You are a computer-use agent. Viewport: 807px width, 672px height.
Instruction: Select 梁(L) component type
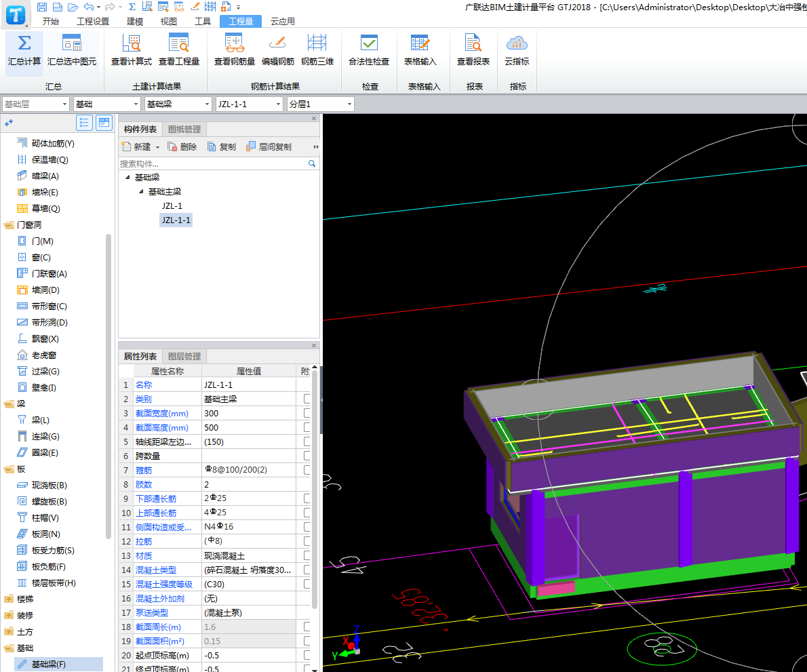(x=40, y=420)
